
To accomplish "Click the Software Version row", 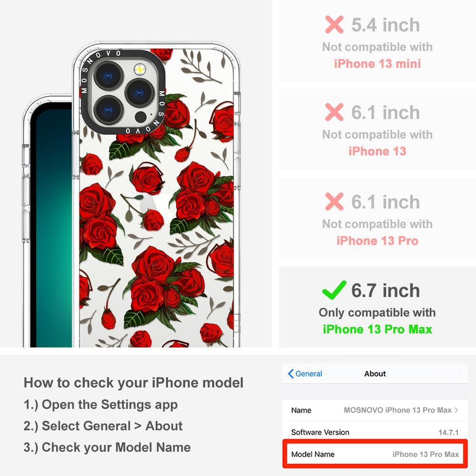I will coord(375,432).
